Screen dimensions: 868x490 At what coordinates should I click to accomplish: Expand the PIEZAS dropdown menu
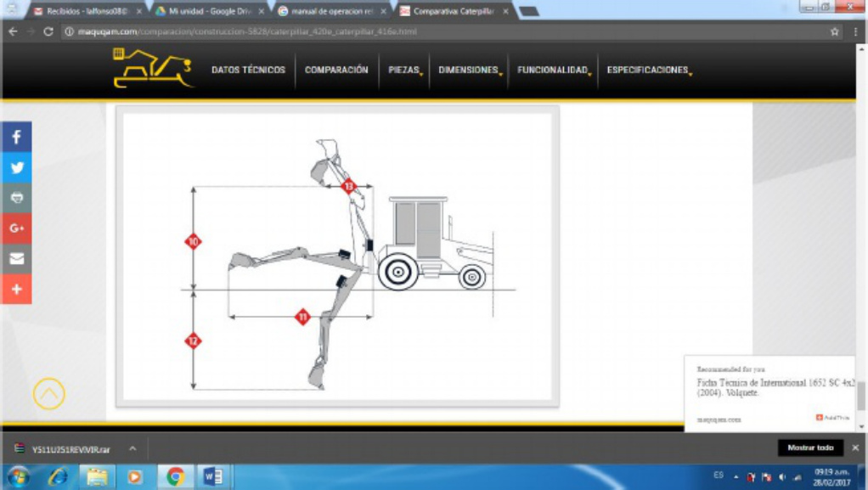(x=405, y=70)
